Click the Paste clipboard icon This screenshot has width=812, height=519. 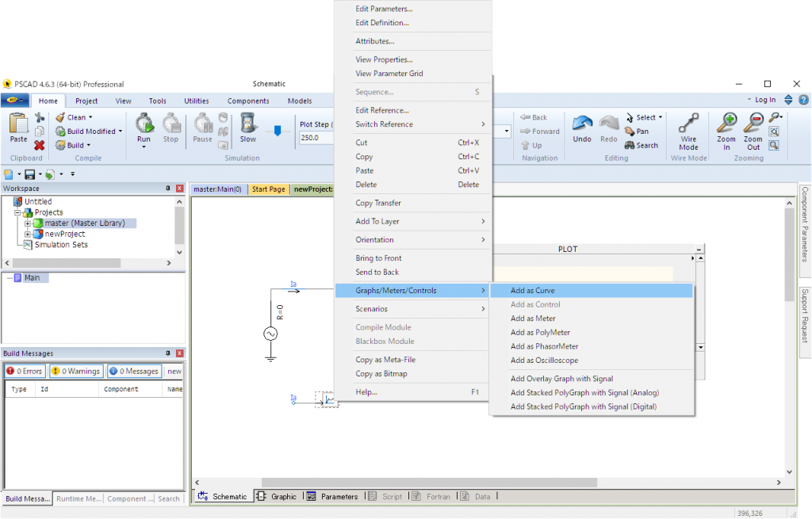tap(17, 124)
